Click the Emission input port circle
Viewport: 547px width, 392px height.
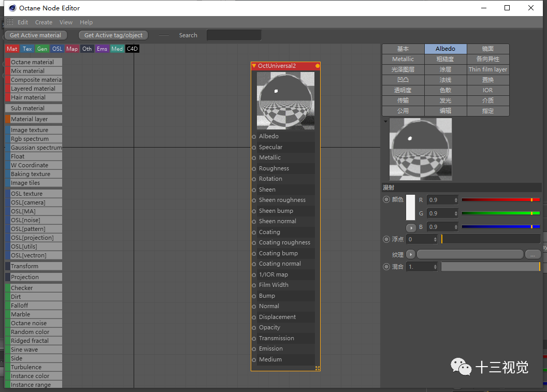[x=254, y=350]
